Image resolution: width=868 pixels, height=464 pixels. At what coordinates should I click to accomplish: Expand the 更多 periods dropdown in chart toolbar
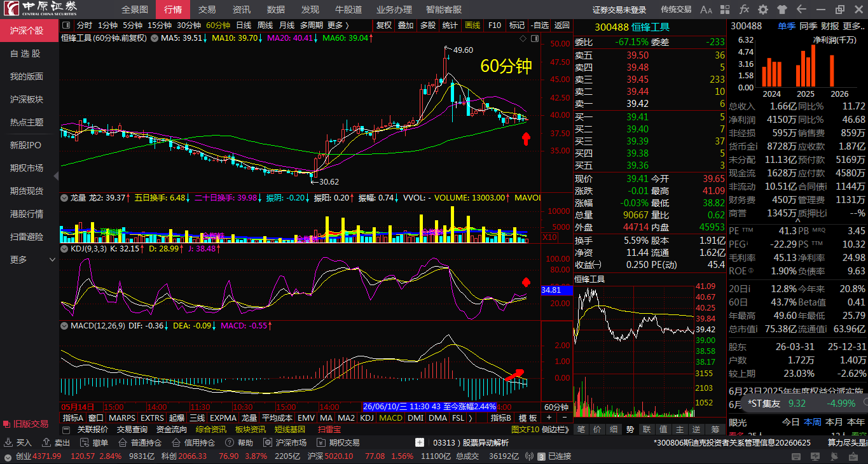point(338,25)
